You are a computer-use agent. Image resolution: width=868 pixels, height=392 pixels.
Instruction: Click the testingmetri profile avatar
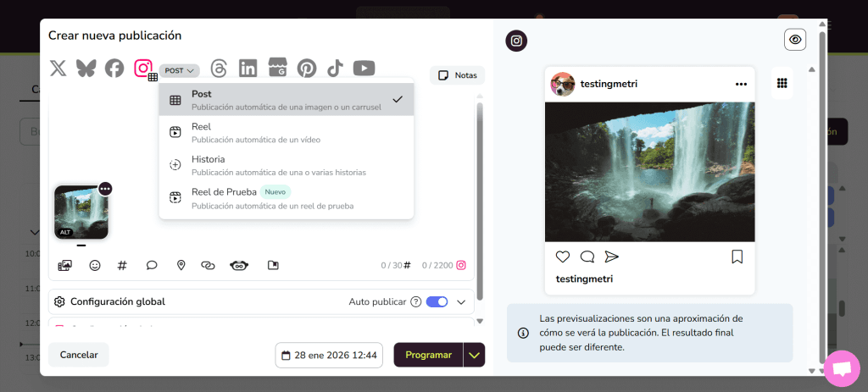pyautogui.click(x=562, y=84)
